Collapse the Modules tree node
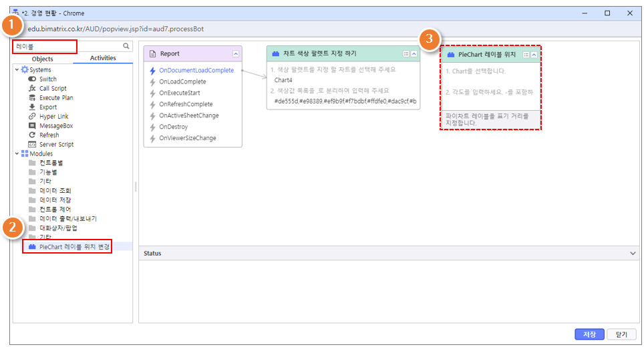The height and width of the screenshot is (347, 644). [x=17, y=153]
